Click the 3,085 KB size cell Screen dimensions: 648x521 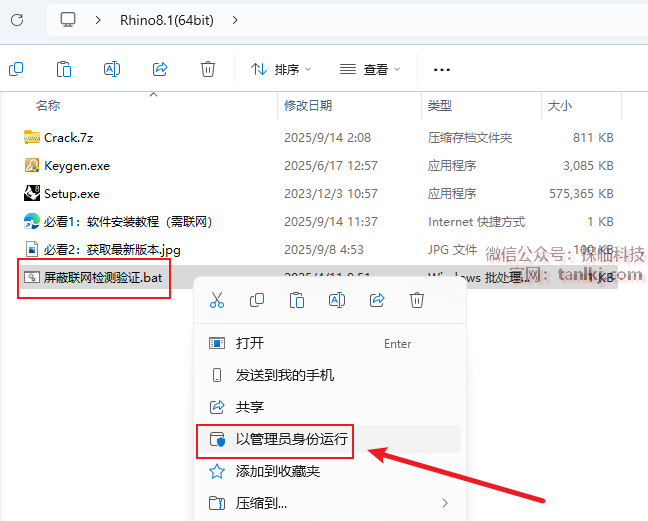[x=588, y=166]
